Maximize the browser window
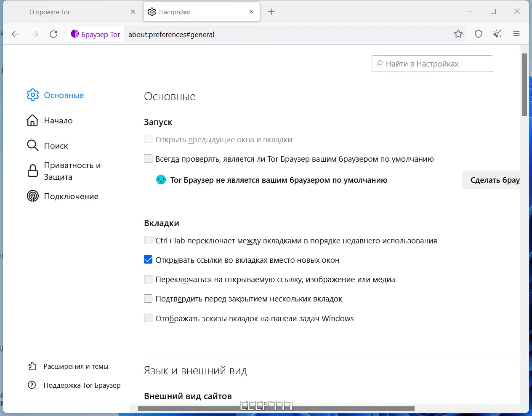Viewport: 532px width, 416px height. click(x=493, y=11)
